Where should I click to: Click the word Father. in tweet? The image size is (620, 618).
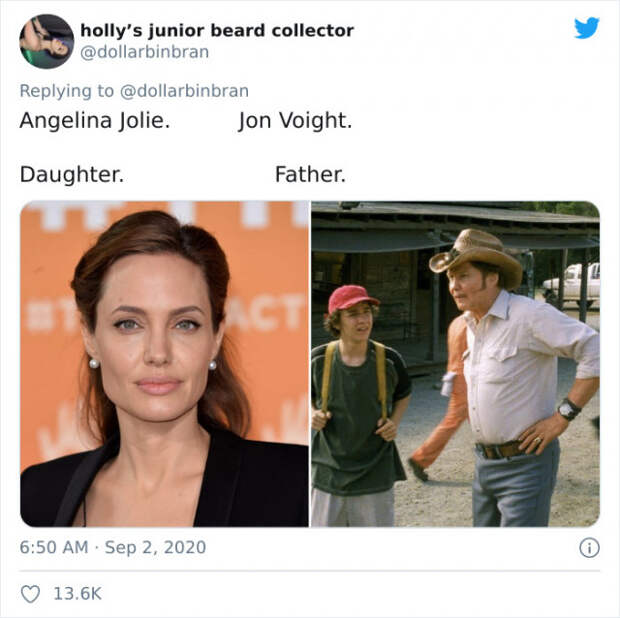[310, 174]
